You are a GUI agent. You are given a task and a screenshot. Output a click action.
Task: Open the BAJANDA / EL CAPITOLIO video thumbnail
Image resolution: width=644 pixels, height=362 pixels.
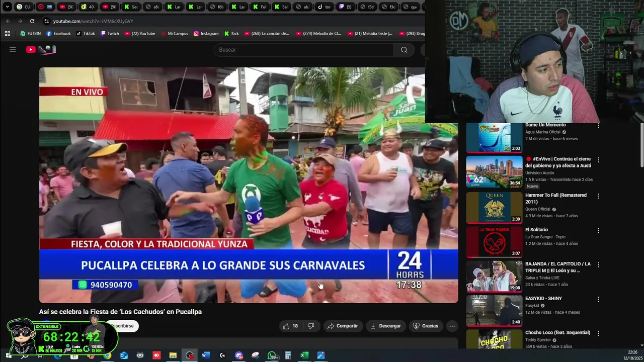click(495, 276)
